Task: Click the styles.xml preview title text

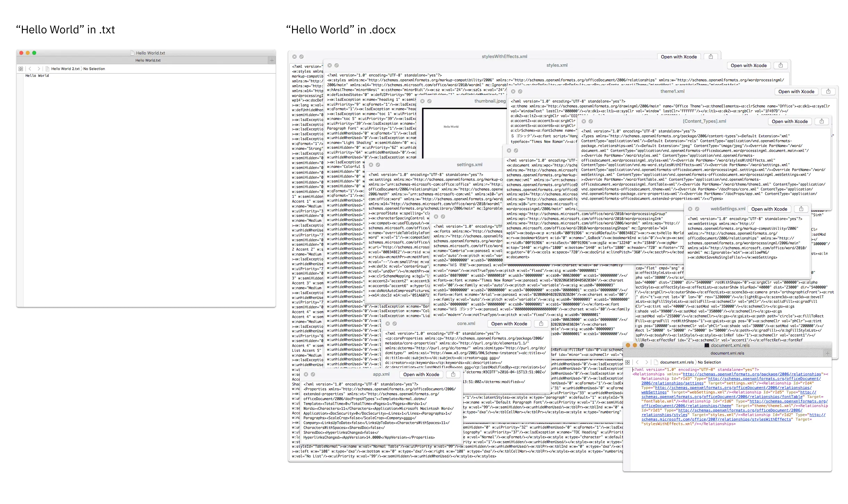Action: click(557, 65)
